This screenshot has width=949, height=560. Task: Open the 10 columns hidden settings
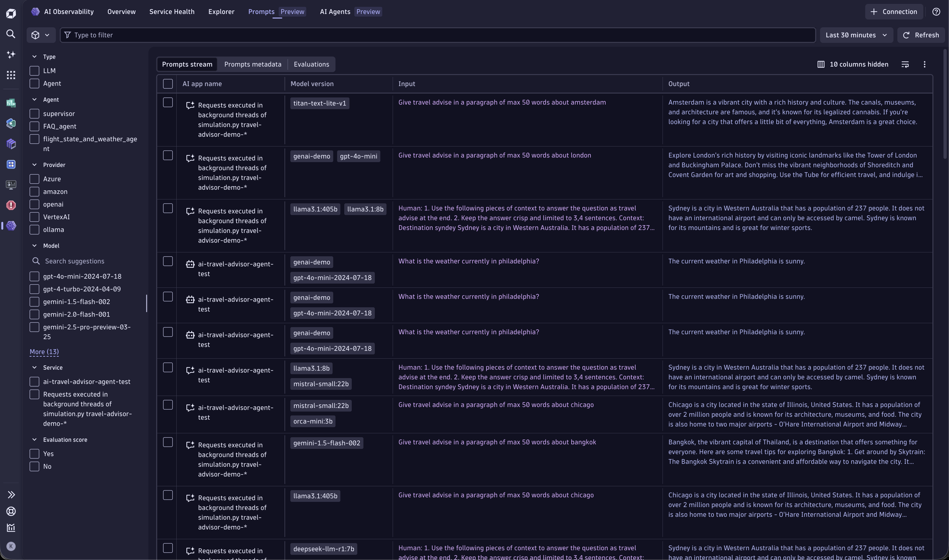tap(853, 65)
